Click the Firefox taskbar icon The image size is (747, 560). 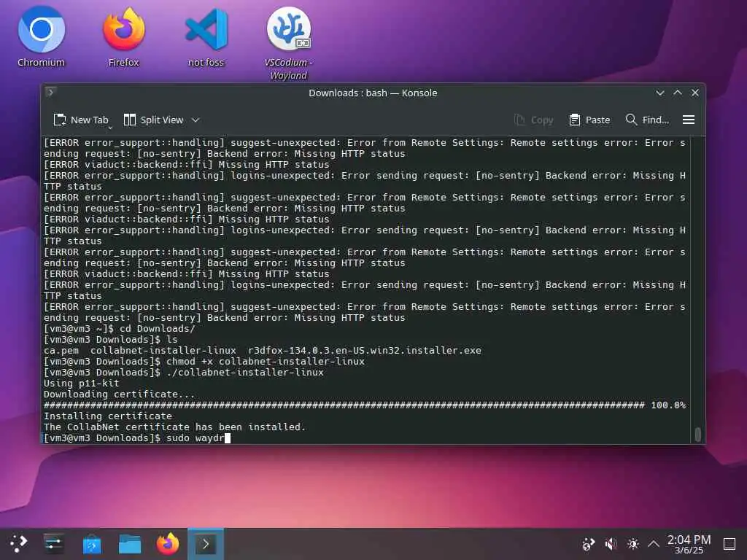click(168, 544)
